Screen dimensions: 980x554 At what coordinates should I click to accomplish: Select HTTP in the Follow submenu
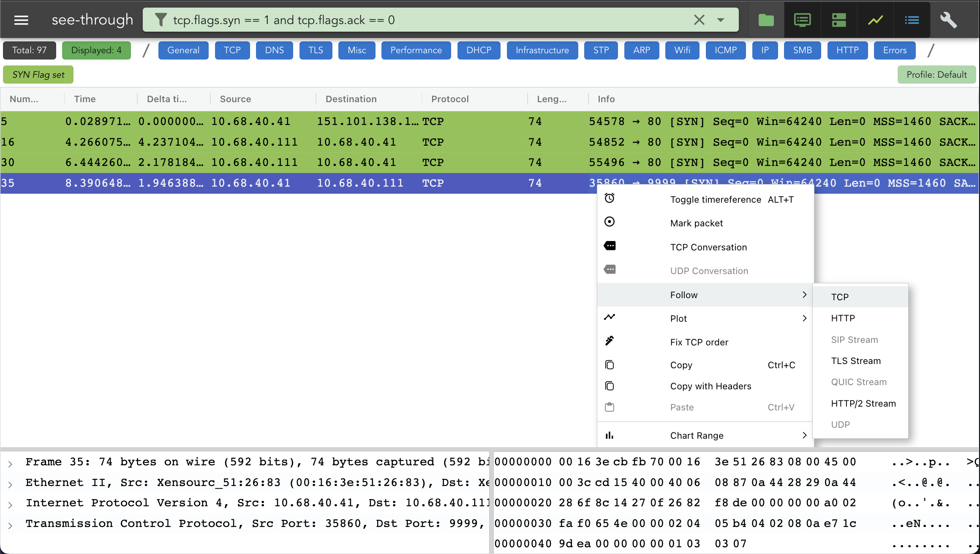(860, 318)
